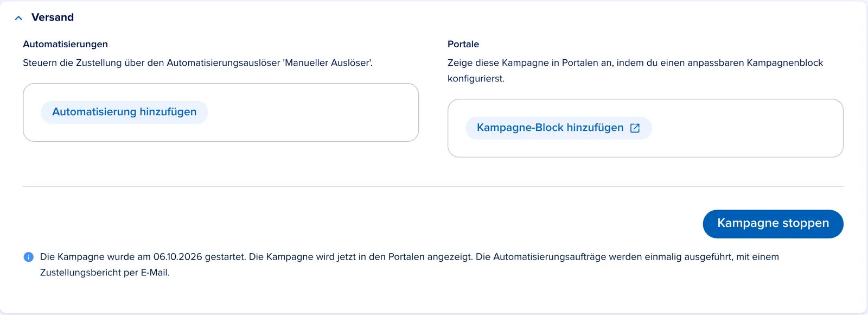This screenshot has height=315, width=868.
Task: Click the date 06.10.2026 in the notice
Action: (x=178, y=257)
